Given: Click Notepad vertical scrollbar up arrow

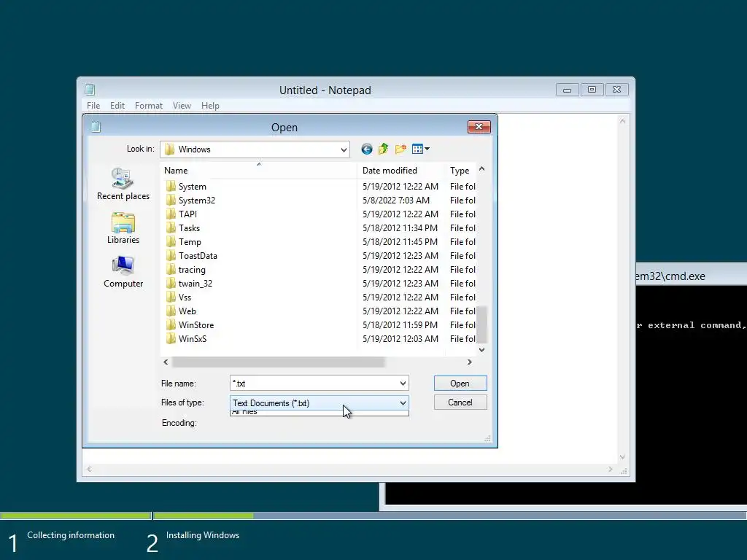Looking at the screenshot, I should coord(622,121).
